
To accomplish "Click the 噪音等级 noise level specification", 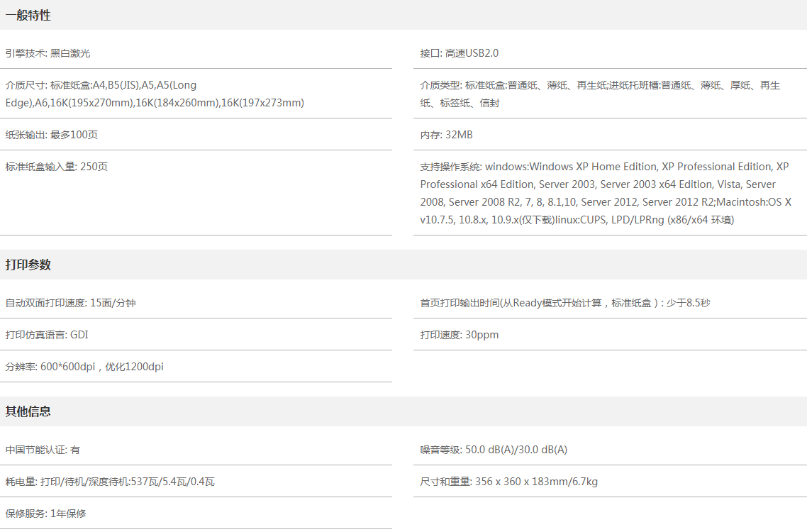I will [494, 450].
